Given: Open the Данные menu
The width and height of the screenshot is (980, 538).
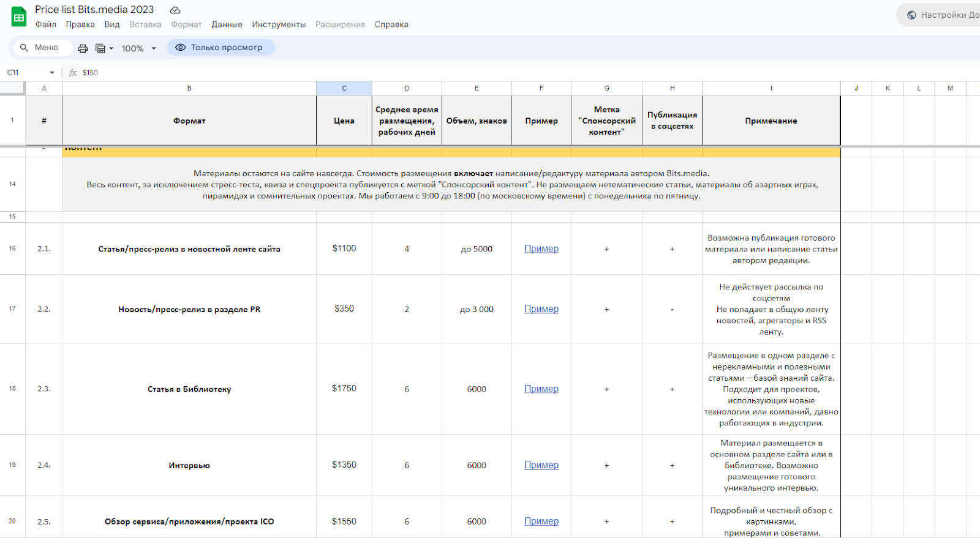Looking at the screenshot, I should tap(227, 24).
